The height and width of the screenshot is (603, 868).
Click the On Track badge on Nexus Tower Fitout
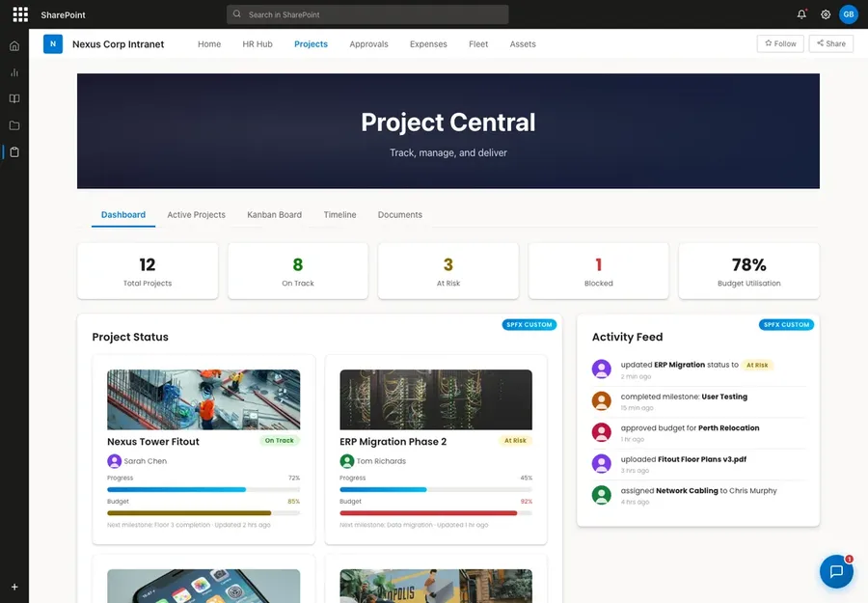pos(280,441)
